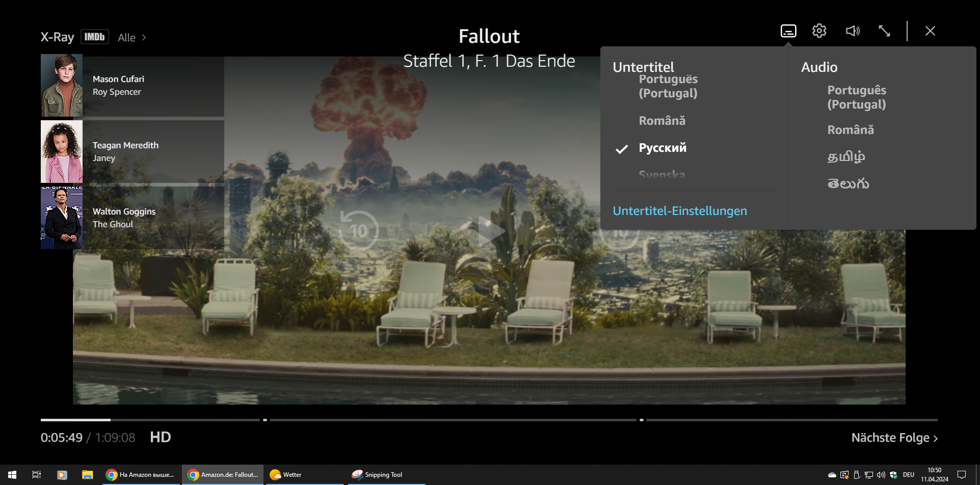980x485 pixels.
Task: Select Português (Portugal) subtitles
Action: [x=668, y=86]
